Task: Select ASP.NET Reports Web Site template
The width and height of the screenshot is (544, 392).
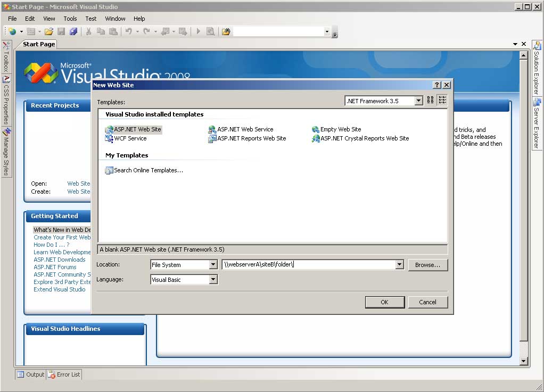Action: 247,138
